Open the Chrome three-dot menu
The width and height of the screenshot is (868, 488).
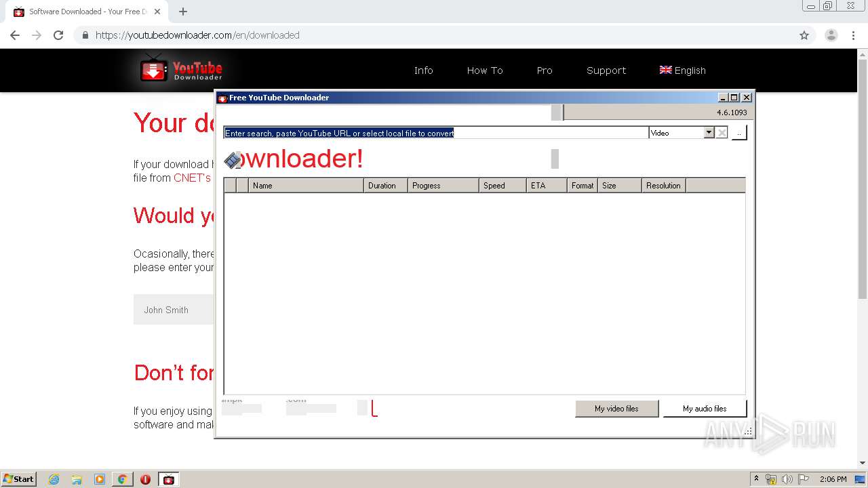[x=854, y=35]
